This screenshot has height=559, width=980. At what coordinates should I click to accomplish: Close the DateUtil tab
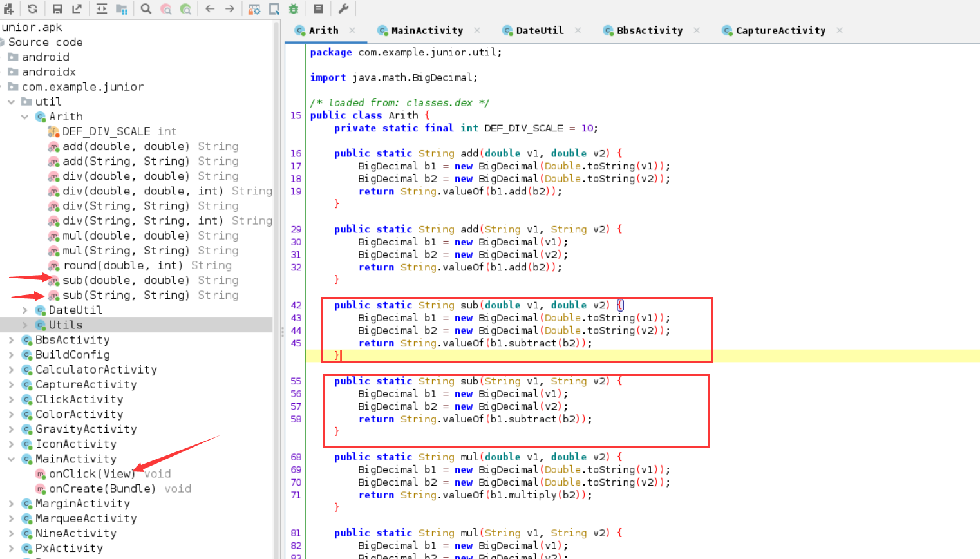(x=578, y=30)
